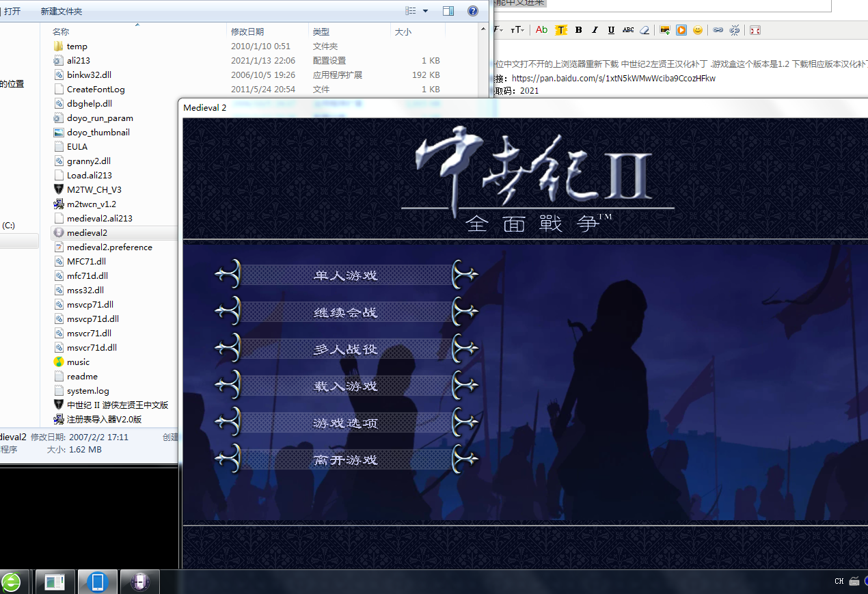This screenshot has height=594, width=868.
Task: Open 多人战役 from the game menu
Action: pyautogui.click(x=346, y=349)
